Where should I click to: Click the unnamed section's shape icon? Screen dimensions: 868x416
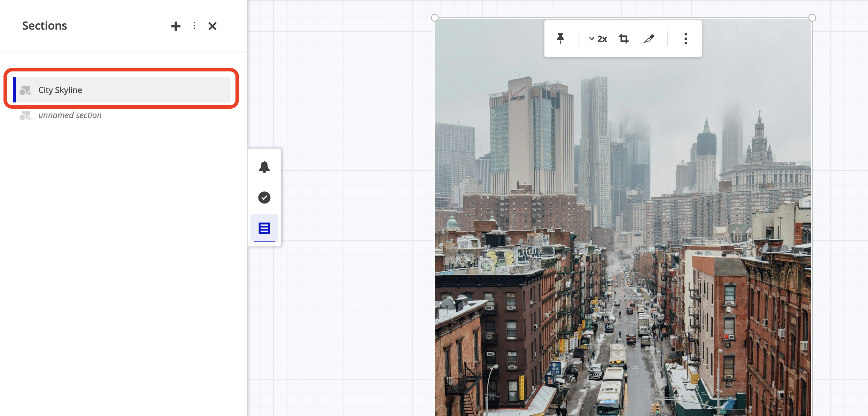click(26, 115)
